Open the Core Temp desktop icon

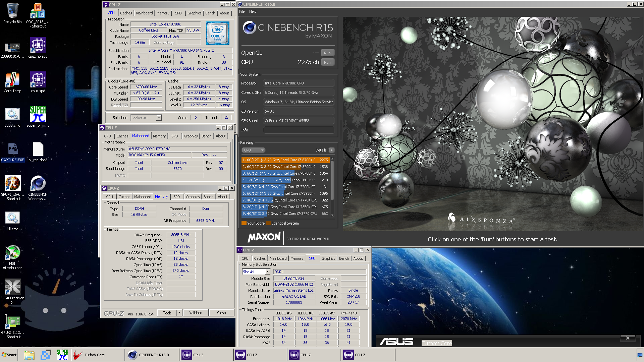12,82
